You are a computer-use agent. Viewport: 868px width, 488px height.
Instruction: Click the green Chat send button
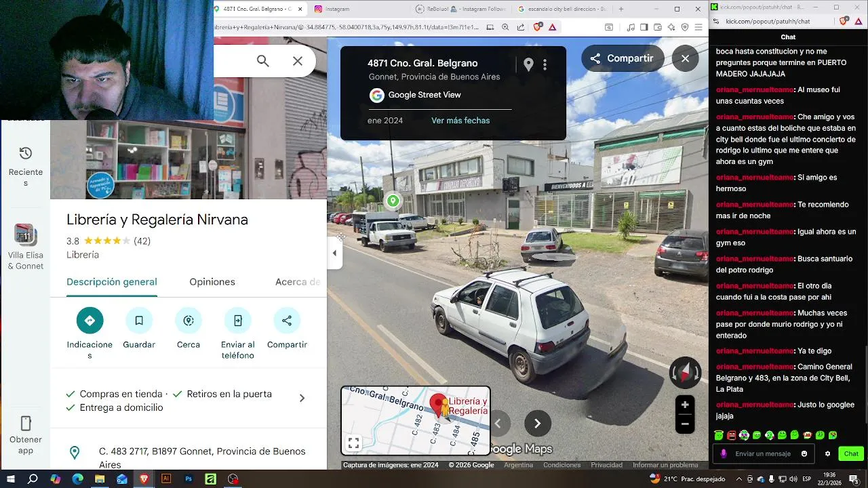pyautogui.click(x=851, y=453)
